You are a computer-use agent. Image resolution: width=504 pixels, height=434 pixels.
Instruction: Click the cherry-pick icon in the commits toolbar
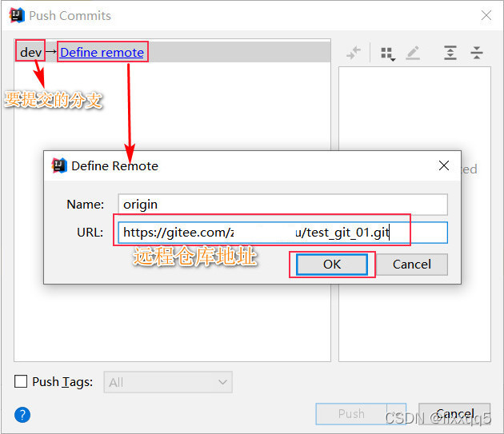tap(354, 53)
